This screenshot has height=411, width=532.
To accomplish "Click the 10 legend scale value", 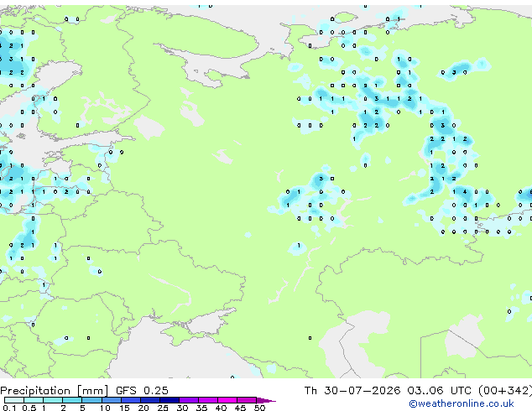I will point(105,408).
